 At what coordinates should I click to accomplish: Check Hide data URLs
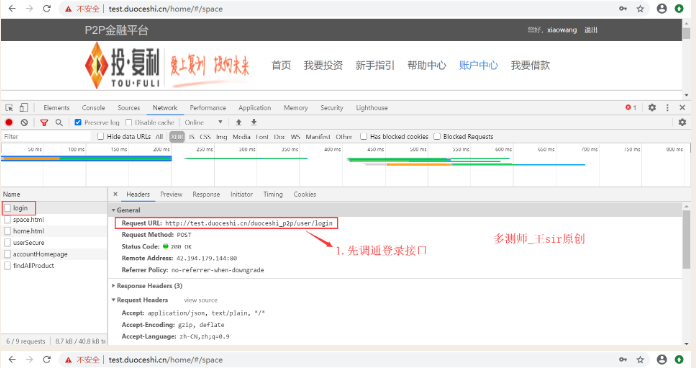(100, 136)
